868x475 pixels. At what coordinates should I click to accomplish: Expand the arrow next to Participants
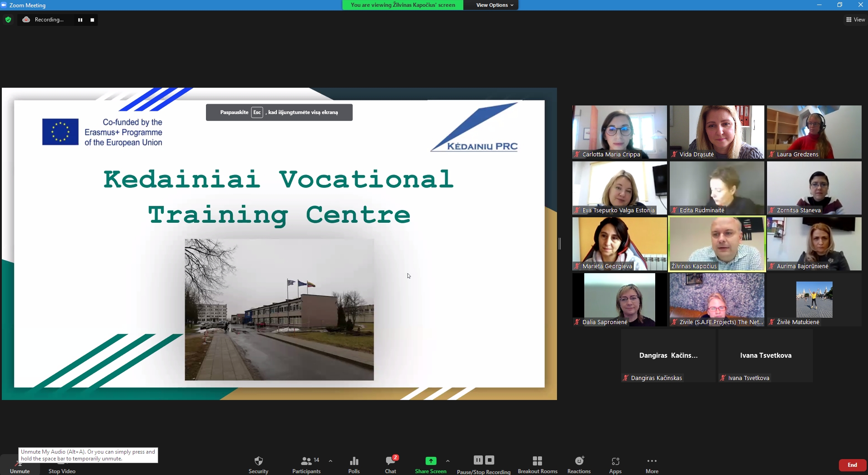(331, 461)
